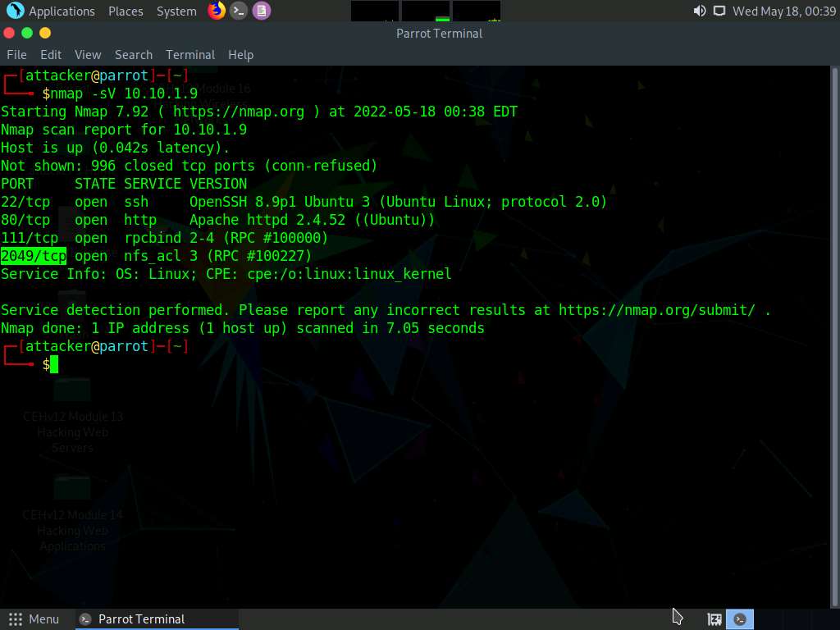Click the clock showing Wed May 18
This screenshot has height=630, width=840.
tap(783, 11)
